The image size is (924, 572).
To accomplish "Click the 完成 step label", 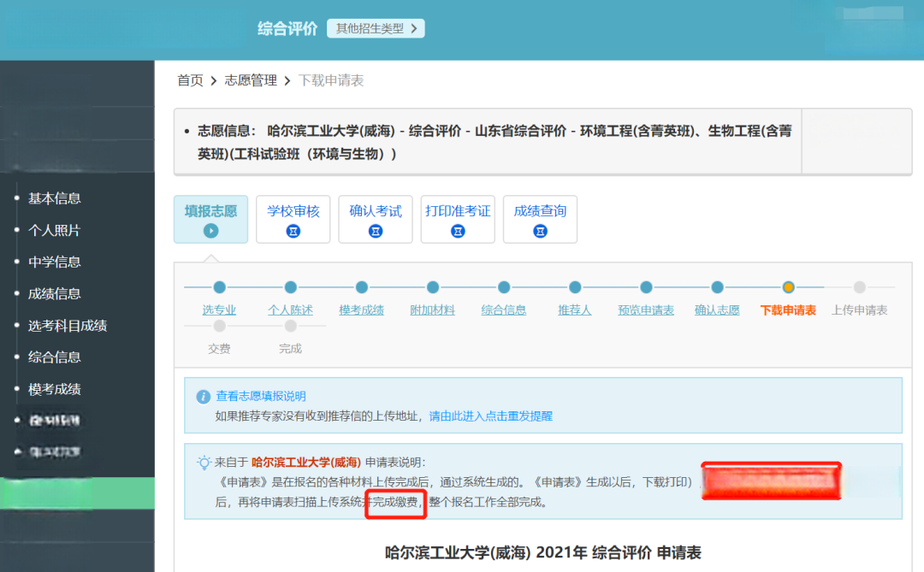I will [x=291, y=350].
